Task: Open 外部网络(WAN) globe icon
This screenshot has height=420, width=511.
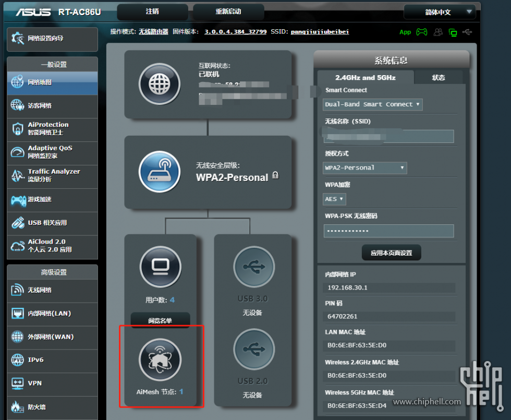Action: coord(17,337)
